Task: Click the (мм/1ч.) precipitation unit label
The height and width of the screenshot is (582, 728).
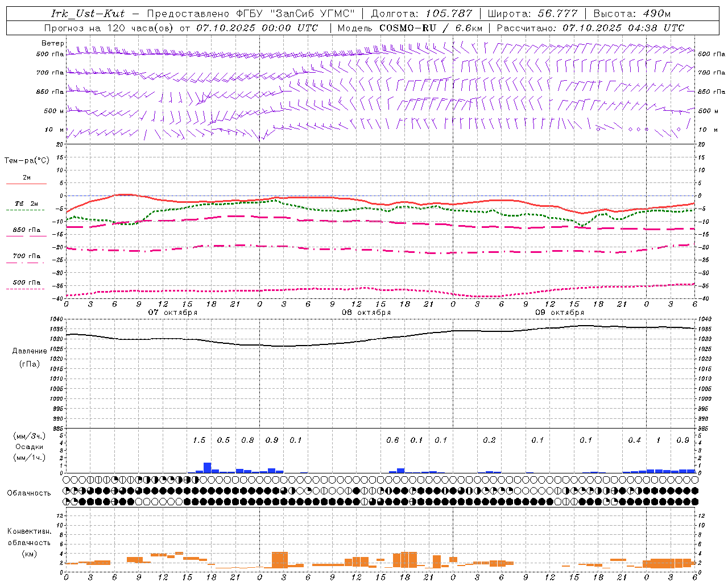Action: tap(30, 458)
